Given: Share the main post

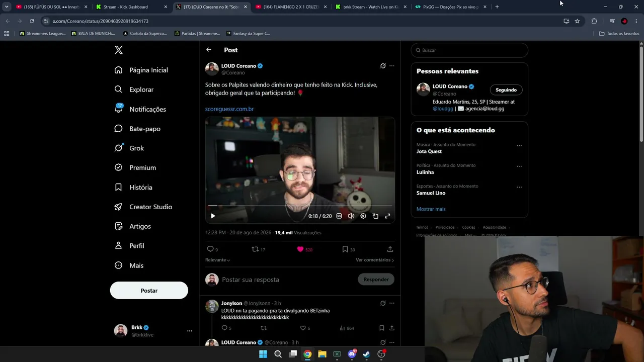Looking at the screenshot, I should click(x=390, y=249).
